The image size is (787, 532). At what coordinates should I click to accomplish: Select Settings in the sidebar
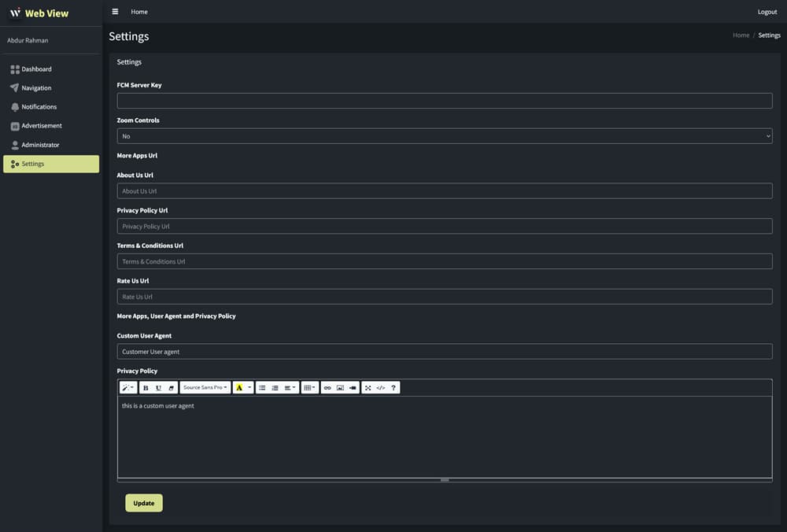tap(51, 164)
